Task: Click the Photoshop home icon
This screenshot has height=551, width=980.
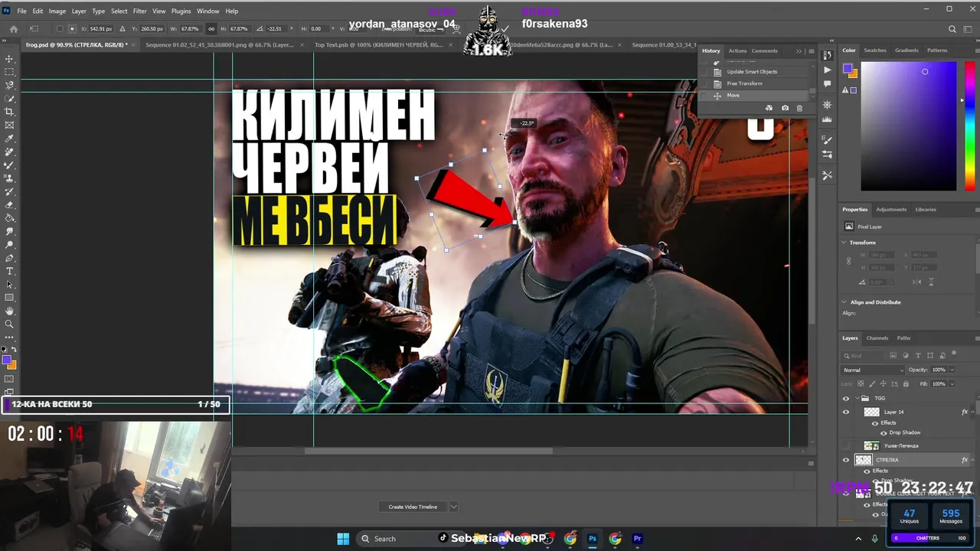Action: click(x=13, y=29)
